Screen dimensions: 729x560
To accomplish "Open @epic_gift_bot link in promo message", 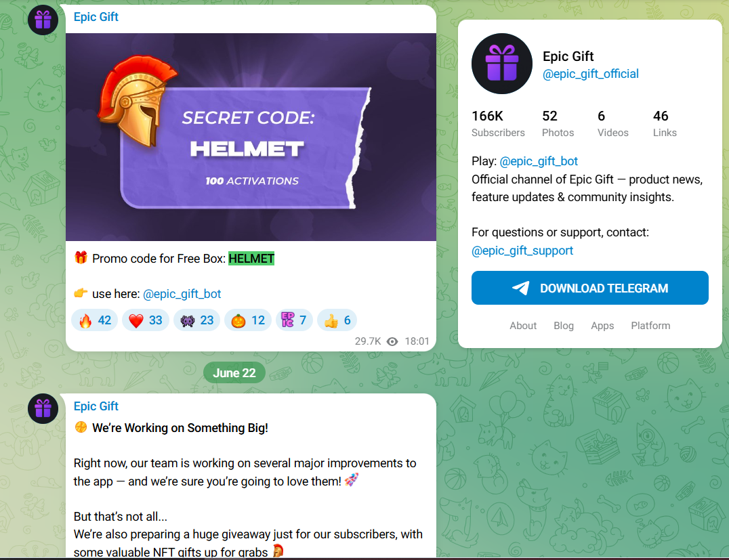I will (x=182, y=294).
